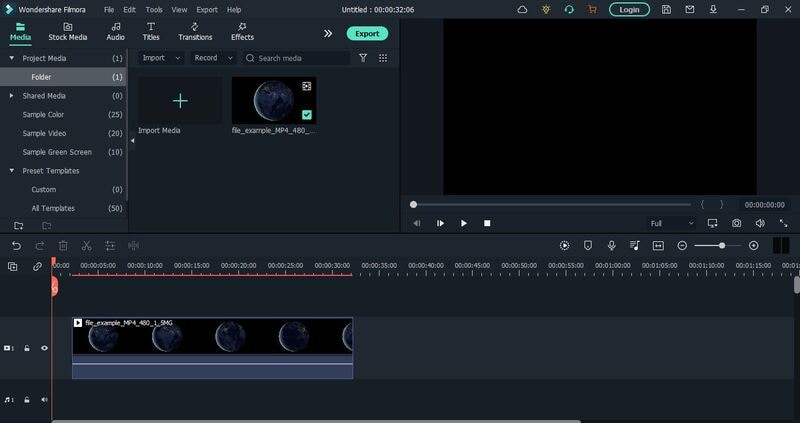Open the headset support icon

point(569,10)
